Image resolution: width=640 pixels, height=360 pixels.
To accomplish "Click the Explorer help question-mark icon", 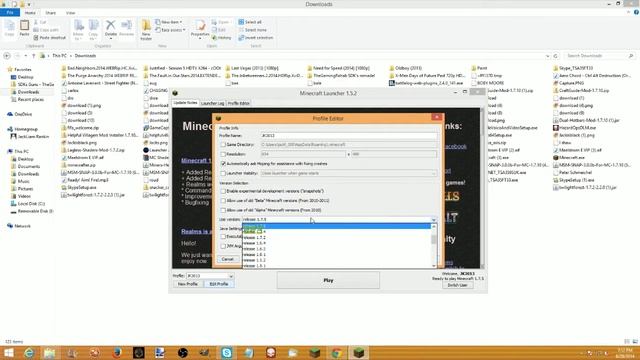I will click(x=636, y=13).
